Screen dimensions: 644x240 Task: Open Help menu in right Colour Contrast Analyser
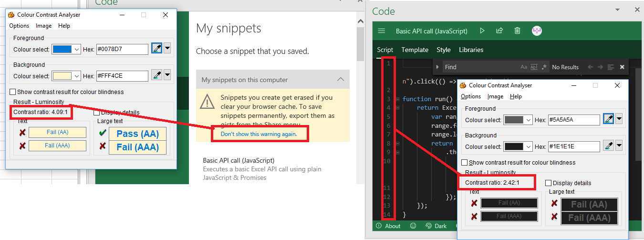(x=516, y=96)
